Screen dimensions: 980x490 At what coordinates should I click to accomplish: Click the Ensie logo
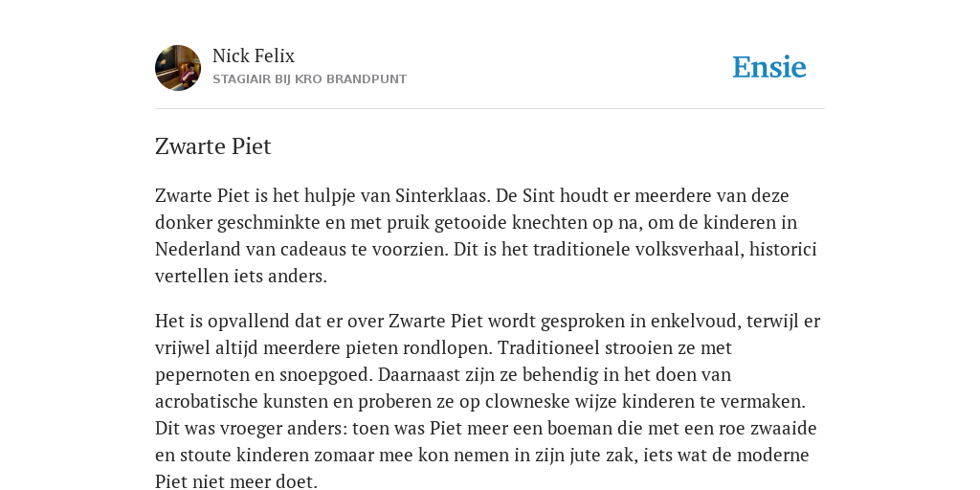[769, 67]
